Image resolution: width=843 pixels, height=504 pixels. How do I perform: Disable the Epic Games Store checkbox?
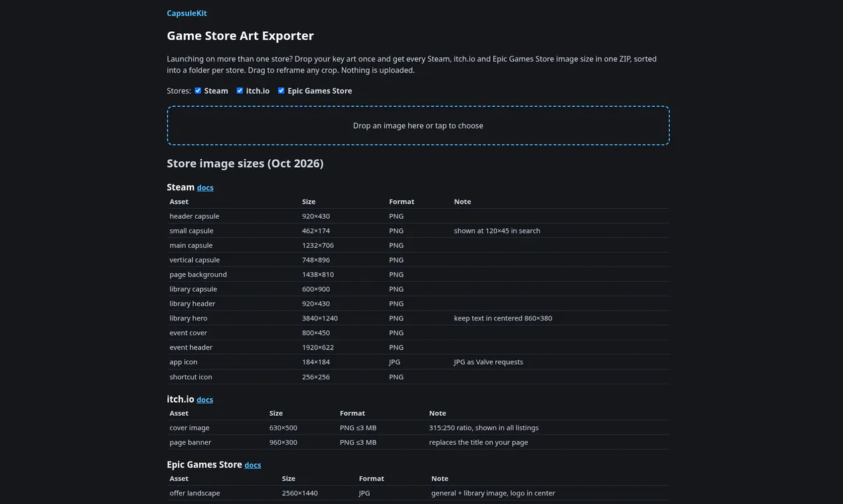click(281, 91)
